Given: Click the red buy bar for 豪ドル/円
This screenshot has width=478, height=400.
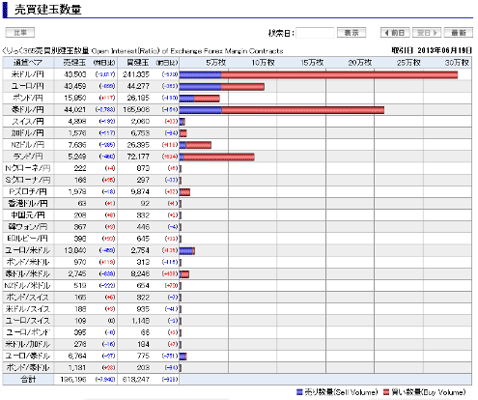Looking at the screenshot, I should (x=303, y=110).
